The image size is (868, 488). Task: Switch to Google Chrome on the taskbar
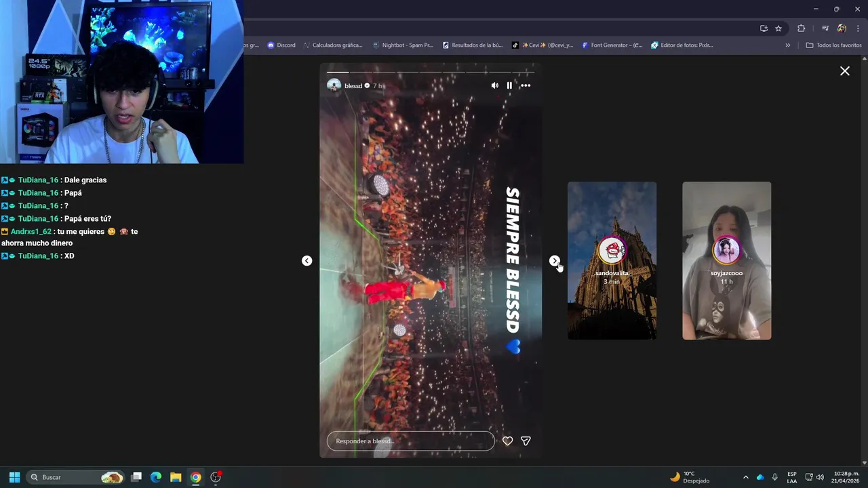tap(195, 477)
